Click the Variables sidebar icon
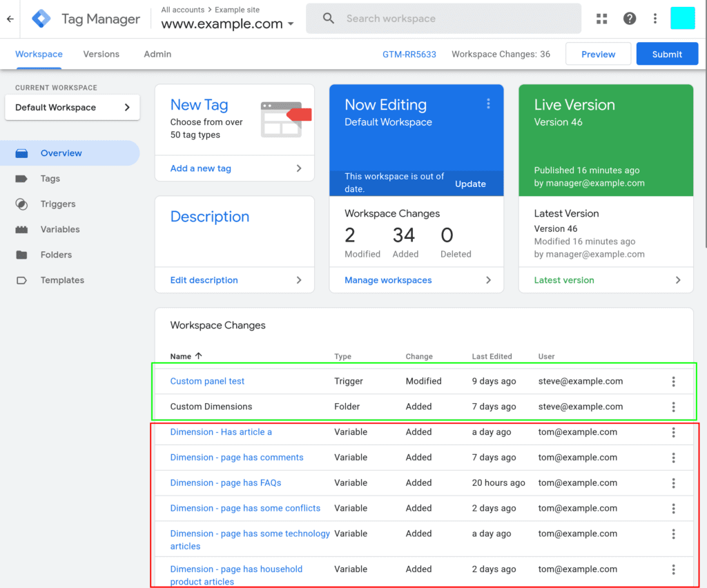707x588 pixels. [x=21, y=229]
